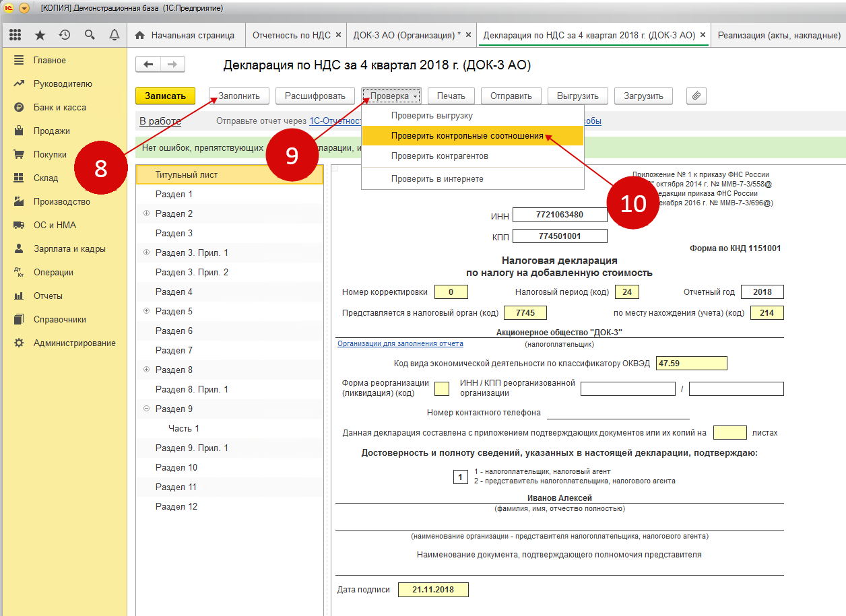Click the Записать button
The image size is (846, 616).
[x=165, y=96]
